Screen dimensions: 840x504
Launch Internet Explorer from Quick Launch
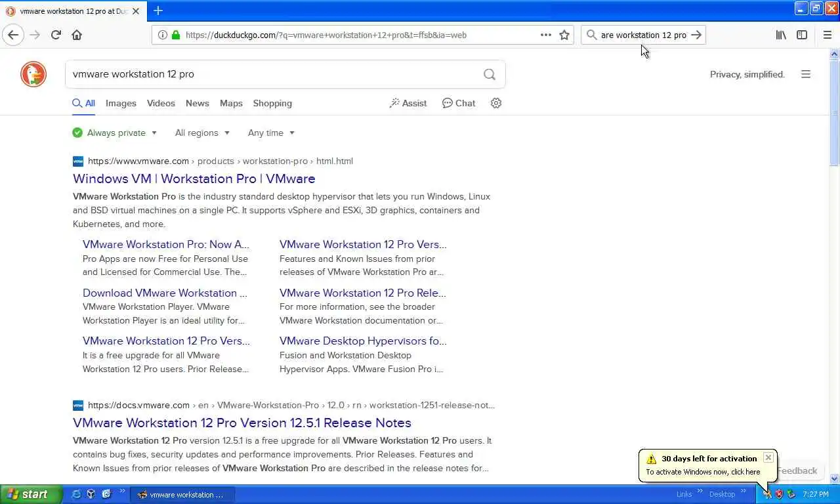pos(76,494)
